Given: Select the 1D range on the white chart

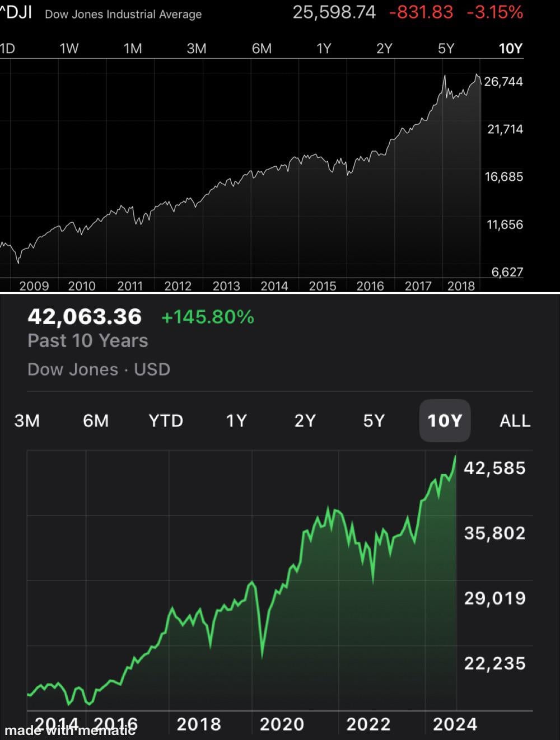Looking at the screenshot, I should pyautogui.click(x=7, y=49).
